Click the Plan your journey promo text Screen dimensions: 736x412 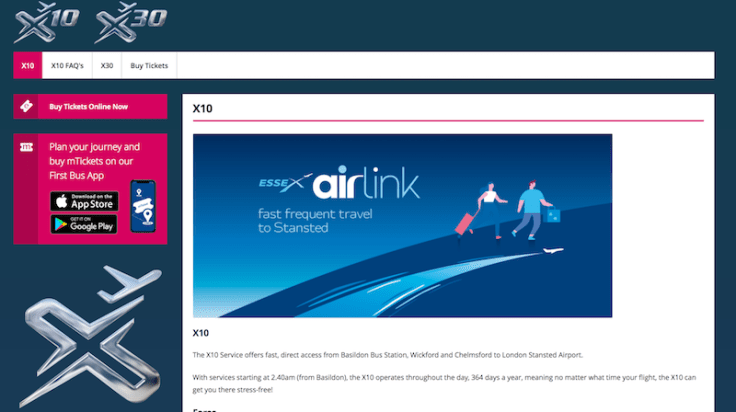pyautogui.click(x=93, y=160)
